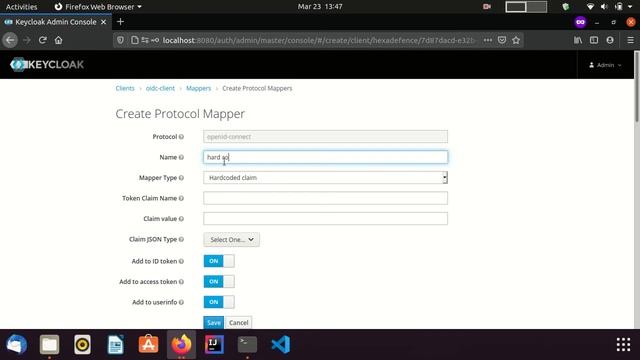Cancel protocol mapper creation
Viewport: 640px width, 360px height.
coord(238,322)
